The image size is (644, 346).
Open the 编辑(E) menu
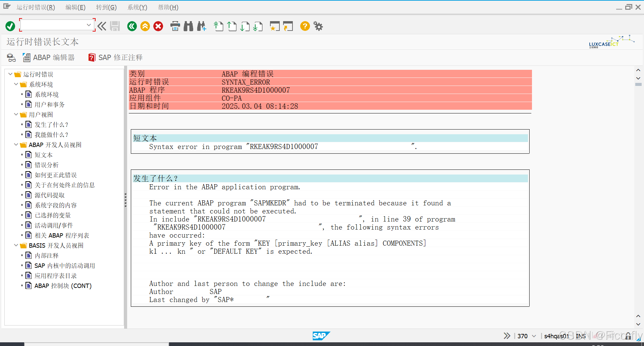tap(75, 7)
